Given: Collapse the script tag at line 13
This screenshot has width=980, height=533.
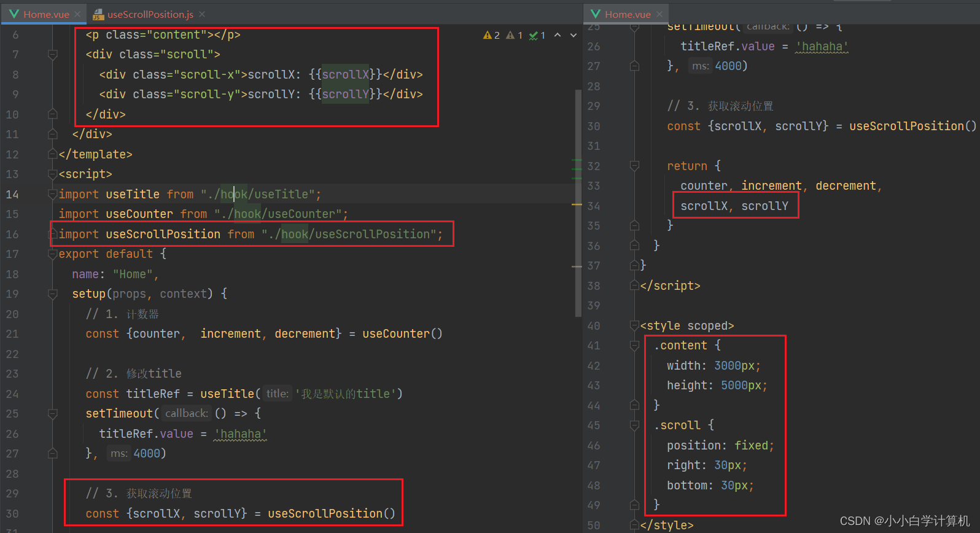Looking at the screenshot, I should [53, 174].
